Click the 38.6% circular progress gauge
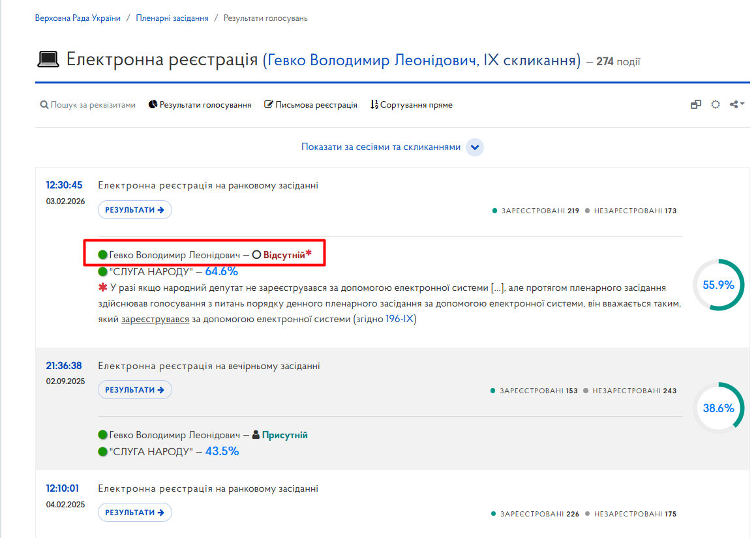 [x=718, y=408]
